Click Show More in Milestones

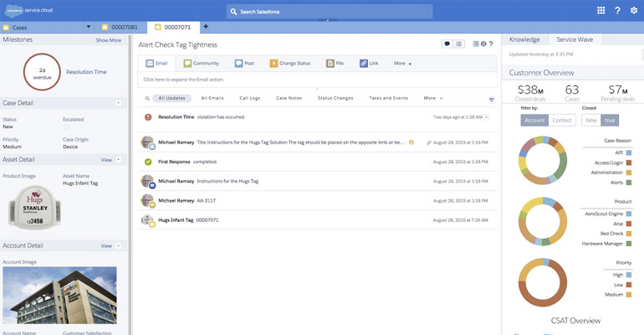109,40
